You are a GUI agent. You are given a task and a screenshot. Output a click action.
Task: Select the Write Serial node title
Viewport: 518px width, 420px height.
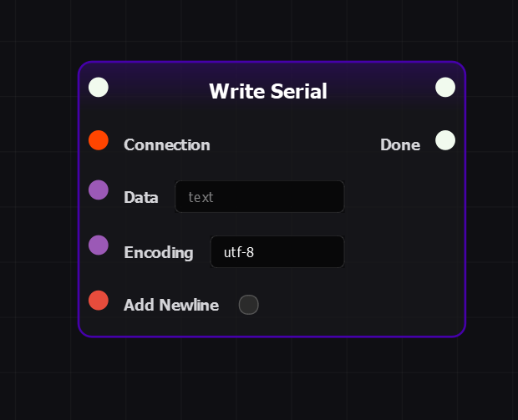pyautogui.click(x=267, y=91)
